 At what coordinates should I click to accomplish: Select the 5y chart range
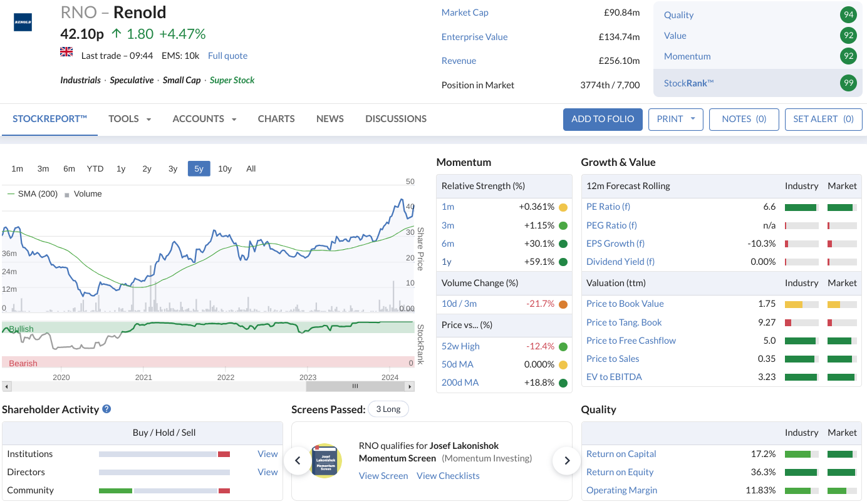point(199,168)
